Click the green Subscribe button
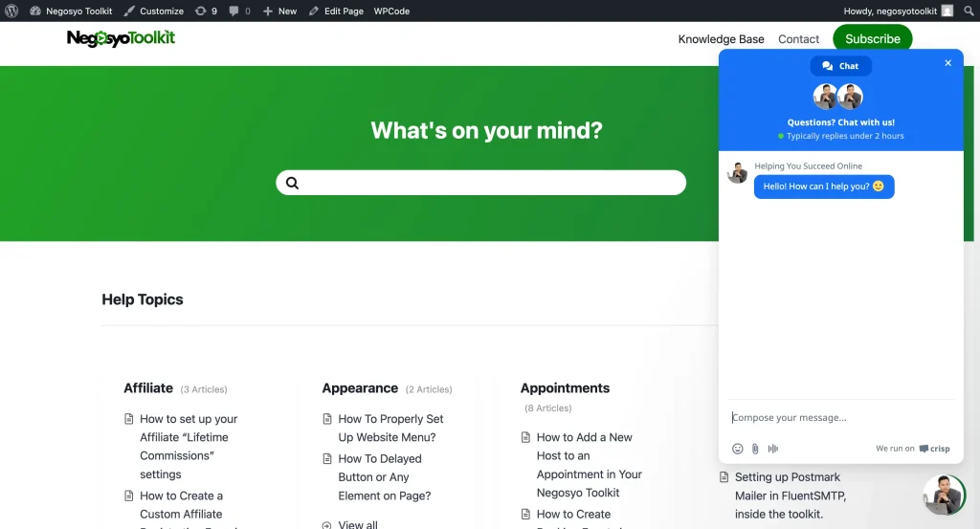Image resolution: width=980 pixels, height=529 pixels. pos(872,39)
